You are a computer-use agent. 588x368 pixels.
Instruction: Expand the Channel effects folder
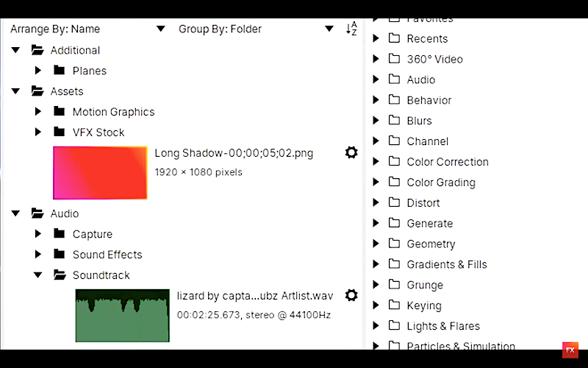(x=376, y=141)
